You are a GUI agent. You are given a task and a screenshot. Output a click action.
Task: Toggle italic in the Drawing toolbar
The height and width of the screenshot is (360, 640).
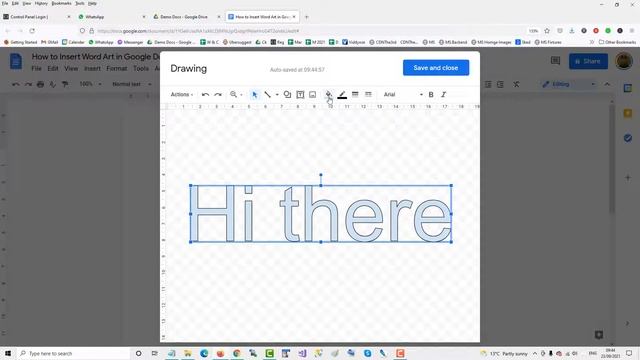(444, 94)
